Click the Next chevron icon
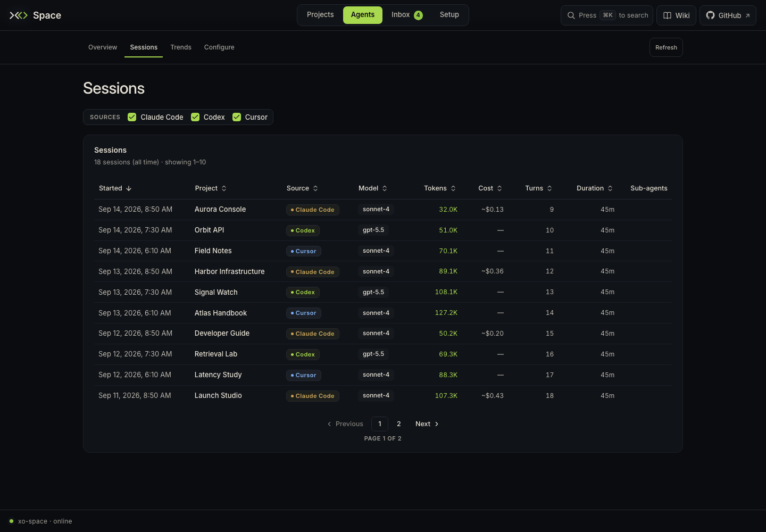This screenshot has width=766, height=532. tap(437, 424)
